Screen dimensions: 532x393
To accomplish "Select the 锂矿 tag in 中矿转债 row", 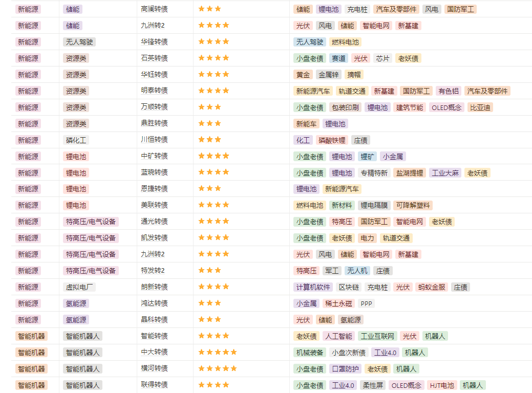I will coord(368,156).
